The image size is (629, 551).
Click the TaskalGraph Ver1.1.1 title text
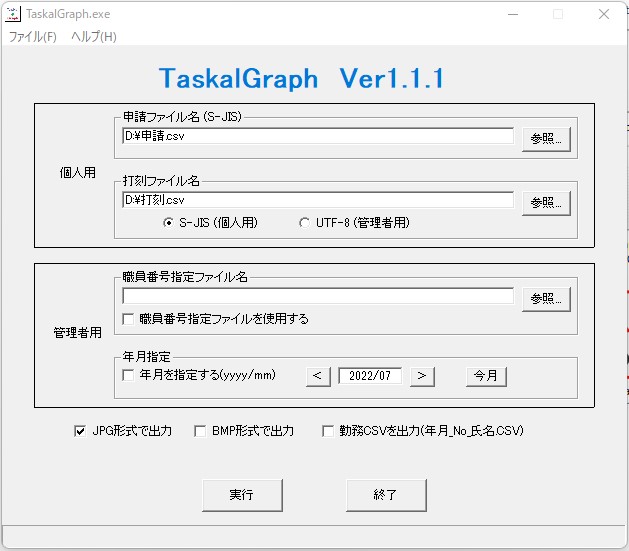click(x=302, y=78)
